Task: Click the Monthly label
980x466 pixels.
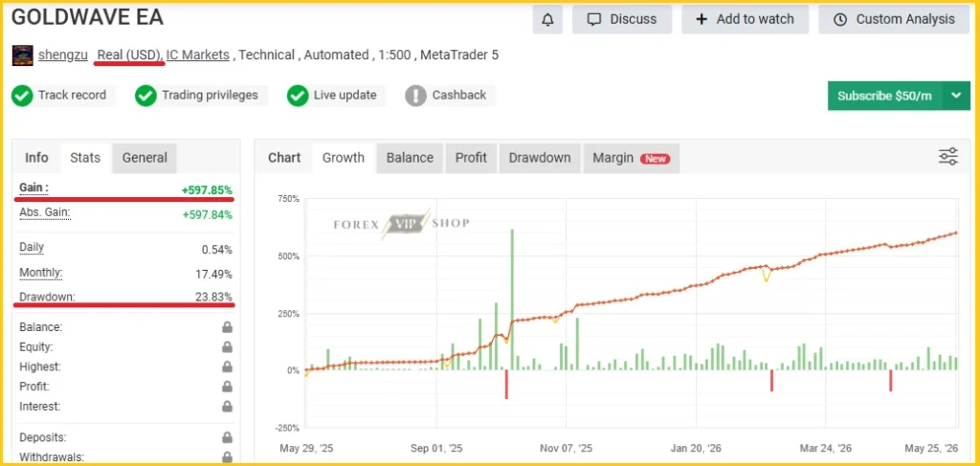Action: (41, 273)
